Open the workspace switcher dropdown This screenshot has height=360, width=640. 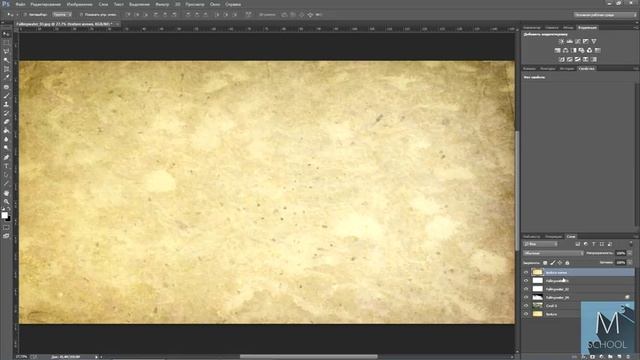pos(605,15)
